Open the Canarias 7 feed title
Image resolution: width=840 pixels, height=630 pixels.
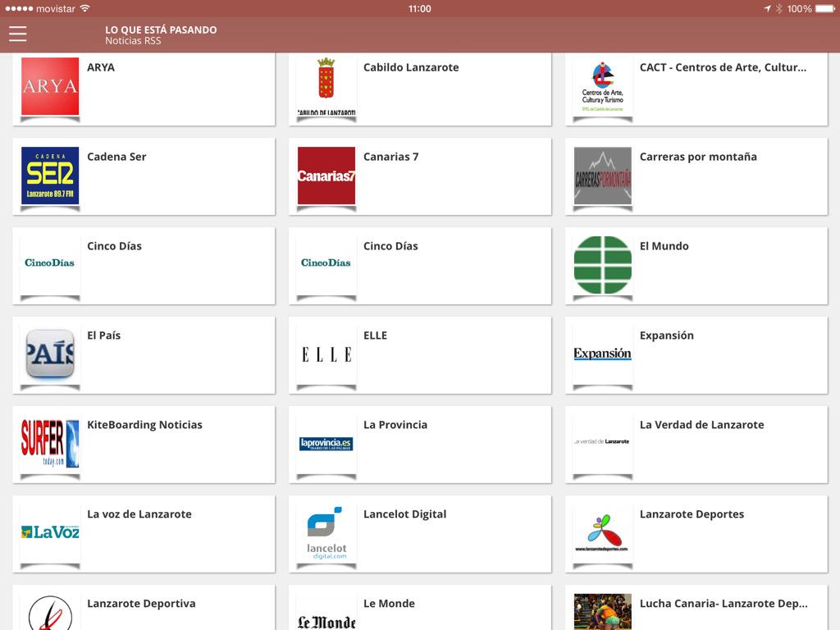(391, 157)
